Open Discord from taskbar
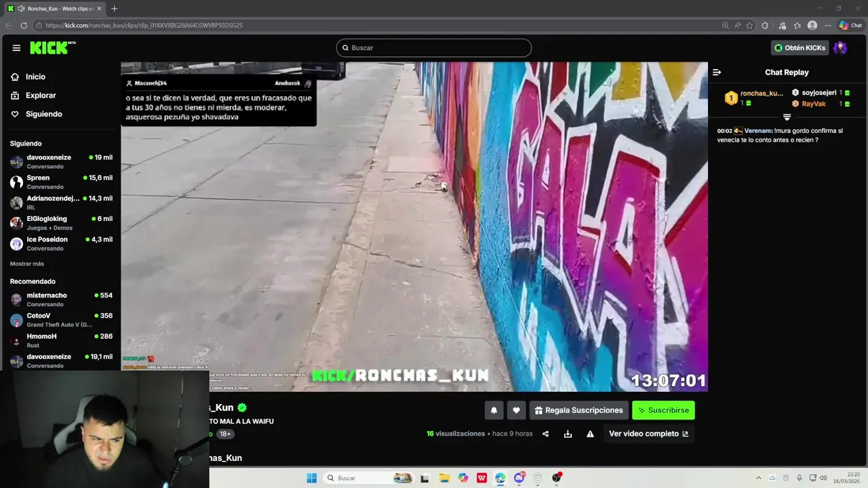868x488 pixels. 519,478
